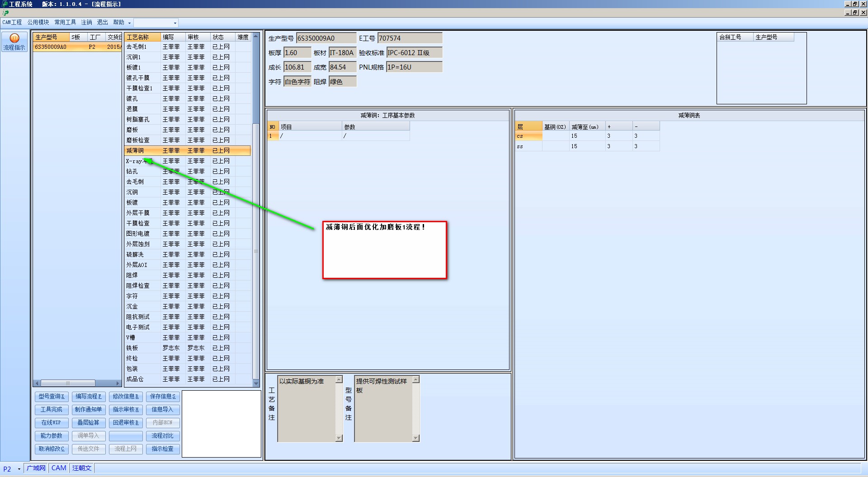Open the CAM工程 menu
The width and height of the screenshot is (868, 477).
tap(12, 22)
